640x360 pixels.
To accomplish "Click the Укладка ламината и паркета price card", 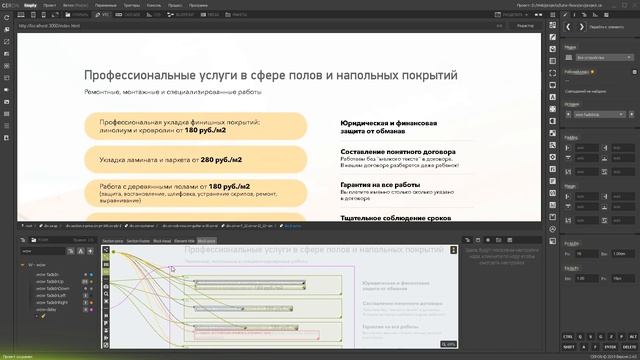I will (x=196, y=160).
